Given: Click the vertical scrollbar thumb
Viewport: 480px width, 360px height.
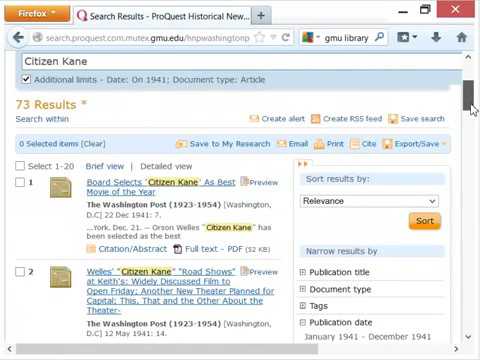Looking at the screenshot, I should click(x=468, y=95).
